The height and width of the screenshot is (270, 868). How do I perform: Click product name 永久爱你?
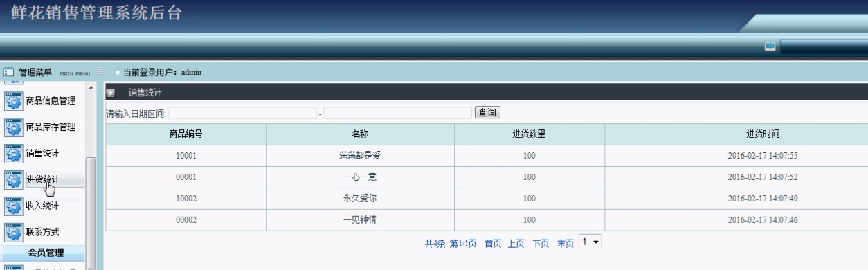tap(360, 199)
